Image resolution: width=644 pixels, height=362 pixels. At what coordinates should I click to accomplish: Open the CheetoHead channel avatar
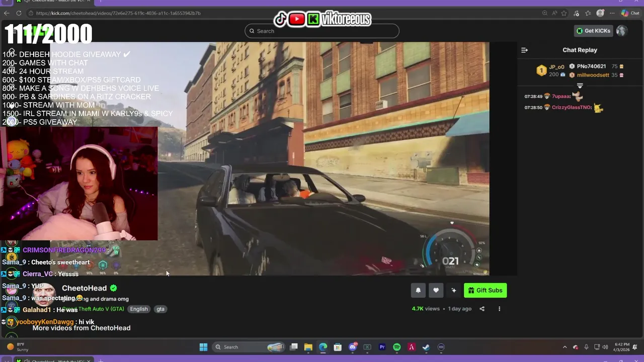tap(44, 294)
